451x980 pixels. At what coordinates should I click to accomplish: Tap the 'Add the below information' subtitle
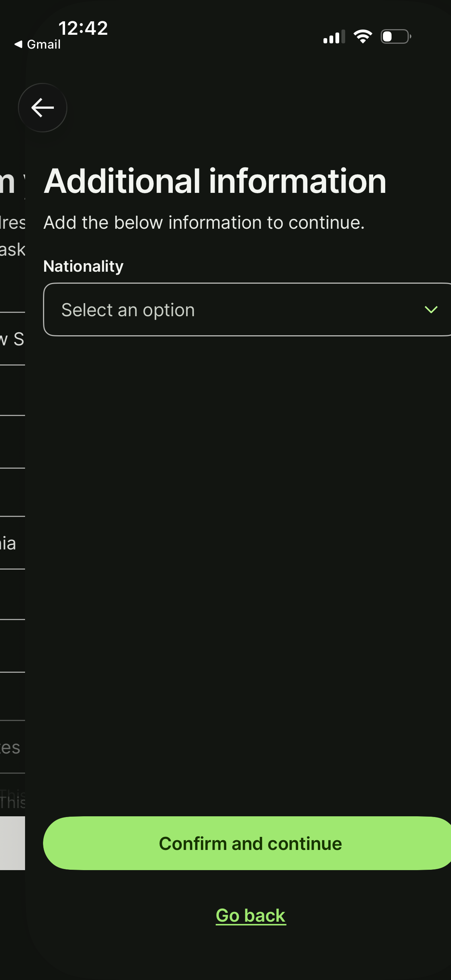[204, 222]
